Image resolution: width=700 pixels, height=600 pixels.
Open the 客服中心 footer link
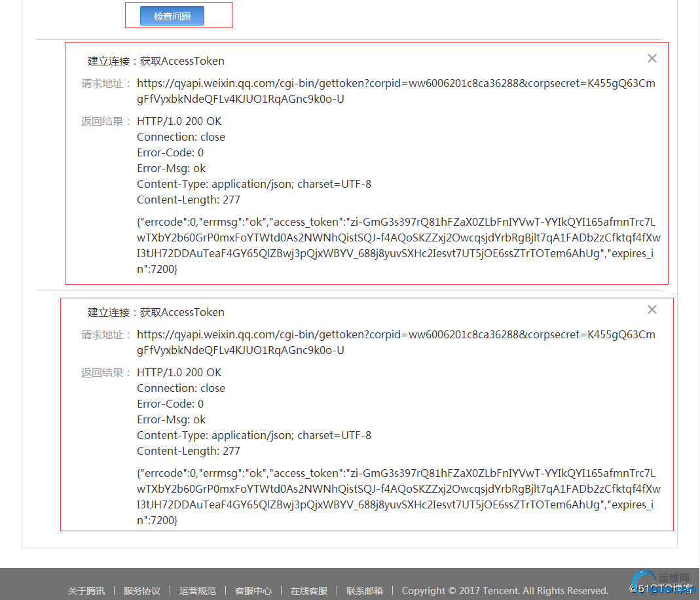tap(253, 591)
